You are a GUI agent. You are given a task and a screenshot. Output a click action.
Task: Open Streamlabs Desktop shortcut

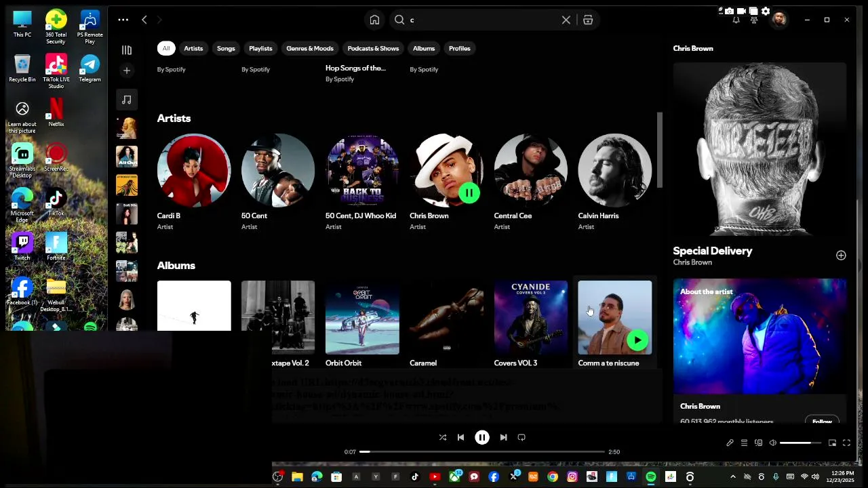tap(22, 160)
